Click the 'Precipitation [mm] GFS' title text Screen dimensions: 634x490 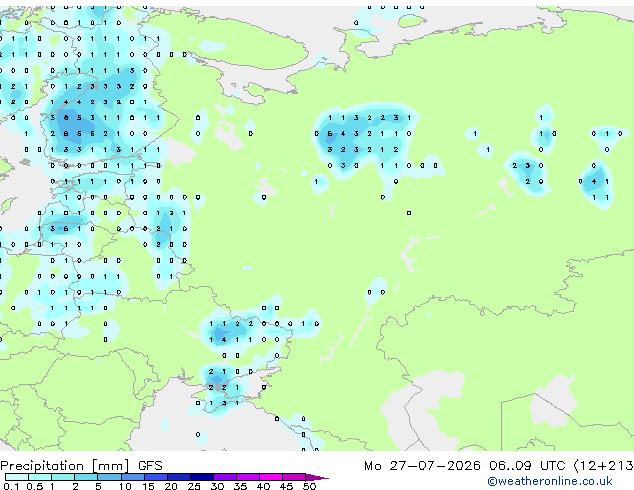tap(81, 466)
